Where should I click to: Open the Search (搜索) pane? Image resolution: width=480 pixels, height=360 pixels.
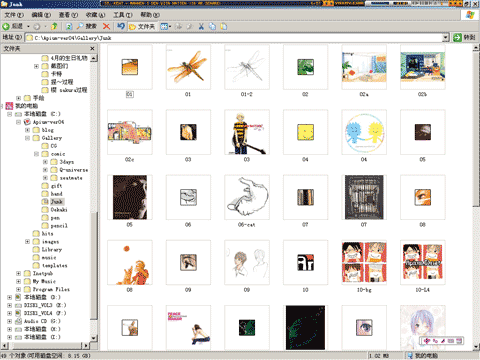coord(87,26)
